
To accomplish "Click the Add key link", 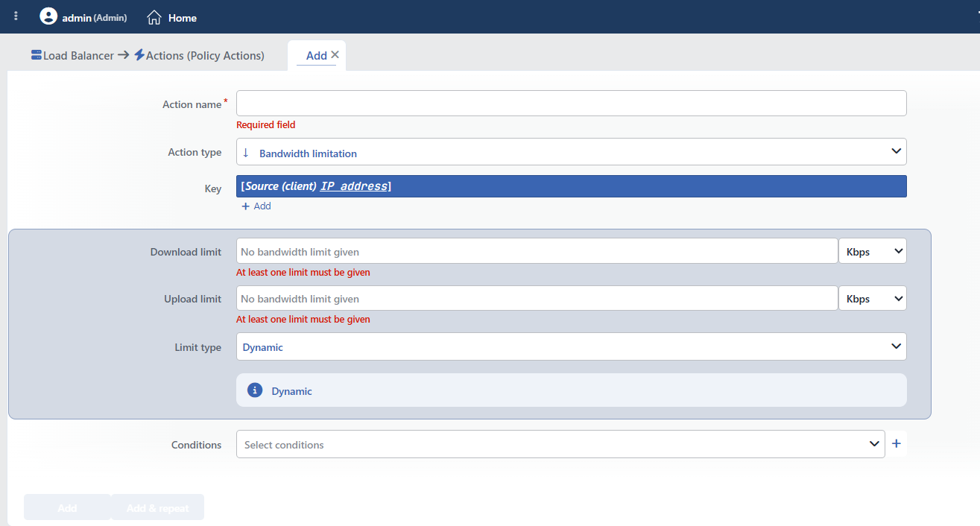I will 256,206.
